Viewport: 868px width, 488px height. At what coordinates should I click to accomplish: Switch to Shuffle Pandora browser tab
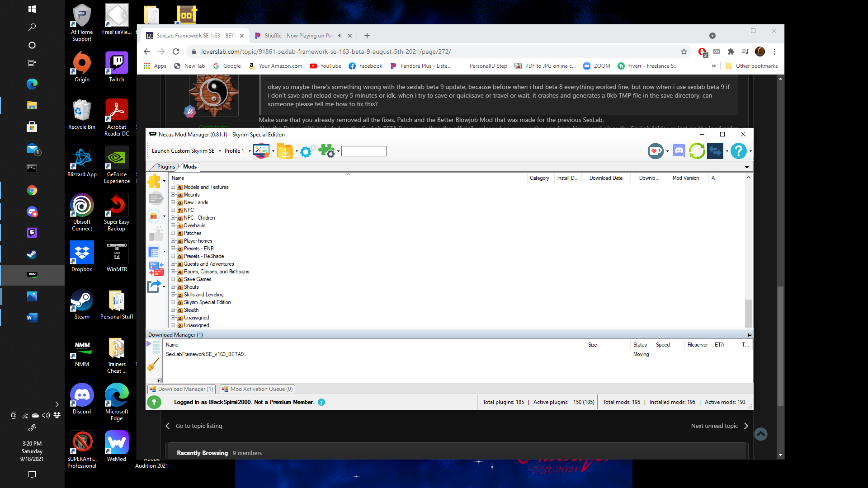click(299, 35)
